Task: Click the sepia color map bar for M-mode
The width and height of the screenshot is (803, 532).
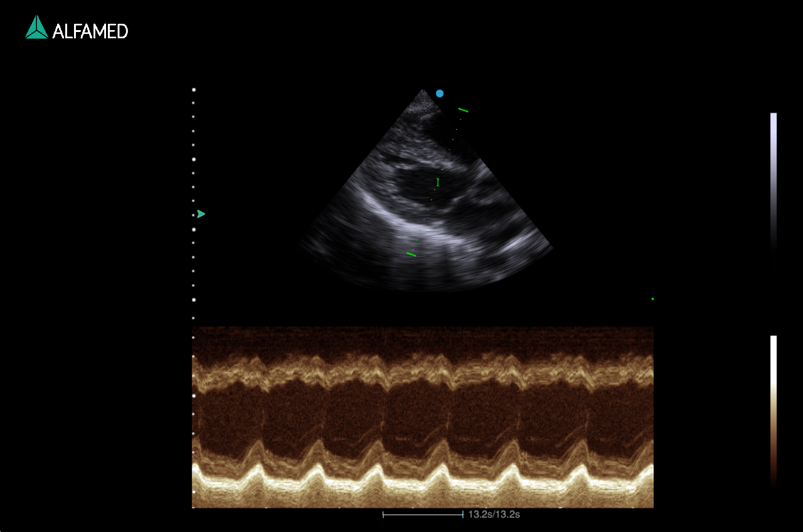Action: coord(774,411)
